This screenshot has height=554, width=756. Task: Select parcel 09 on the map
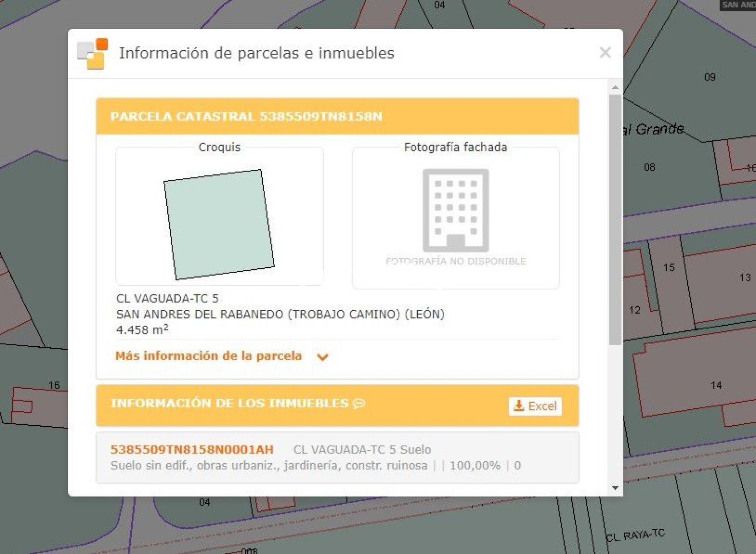[x=709, y=77]
